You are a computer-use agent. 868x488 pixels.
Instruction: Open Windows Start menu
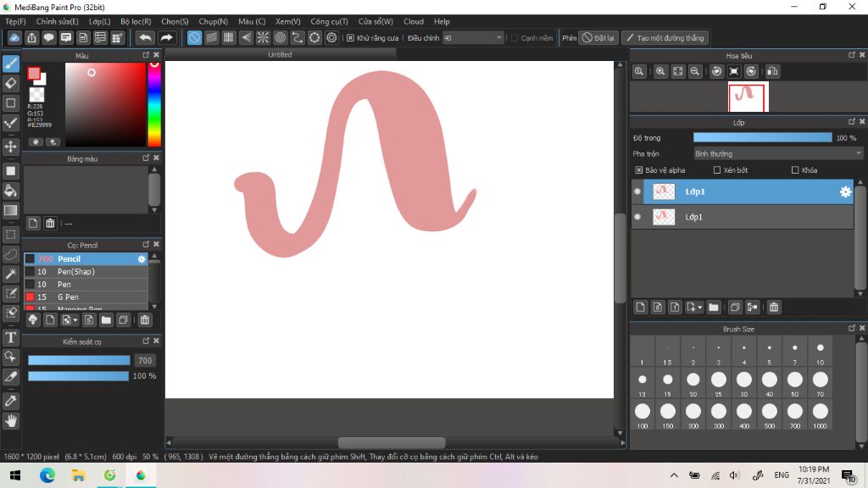[15, 475]
